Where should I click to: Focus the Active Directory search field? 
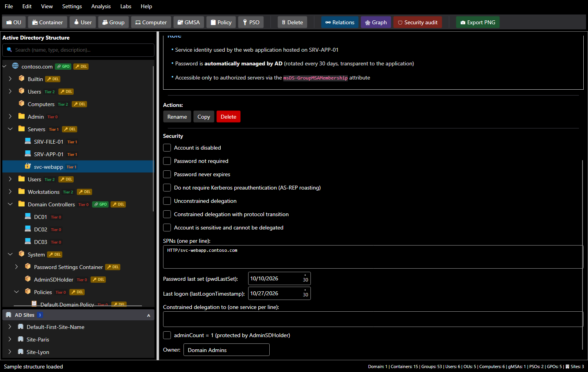pos(78,50)
